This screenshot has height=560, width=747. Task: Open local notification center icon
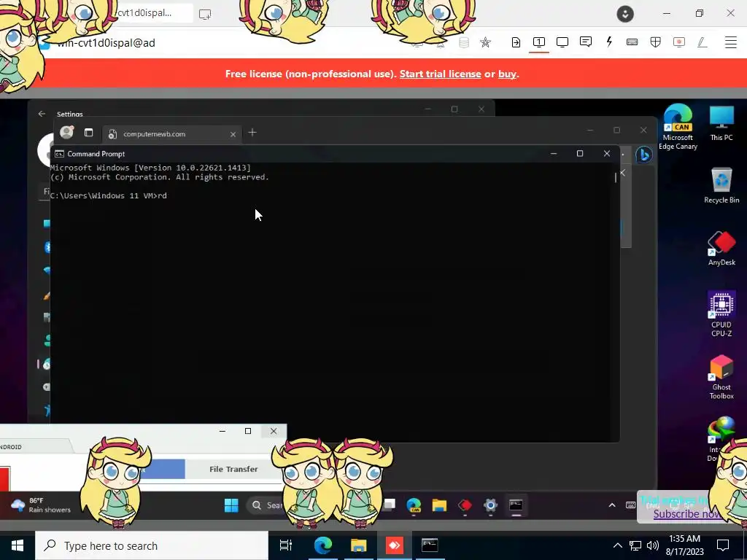[x=723, y=545]
